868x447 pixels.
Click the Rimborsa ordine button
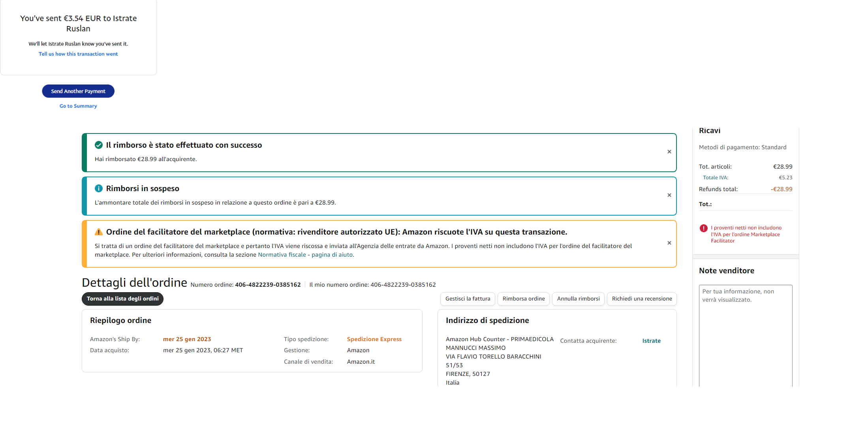coord(523,299)
